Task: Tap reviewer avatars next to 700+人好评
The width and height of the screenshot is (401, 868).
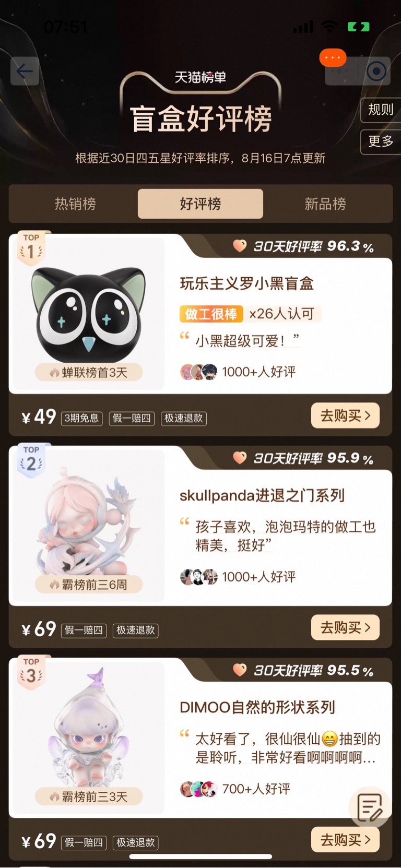Action: point(198,789)
